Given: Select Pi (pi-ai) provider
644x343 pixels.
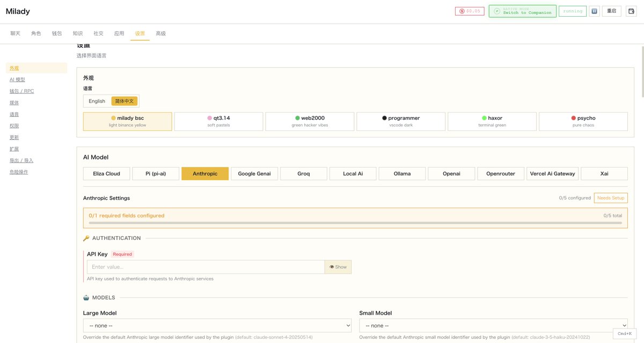Looking at the screenshot, I should 156,173.
